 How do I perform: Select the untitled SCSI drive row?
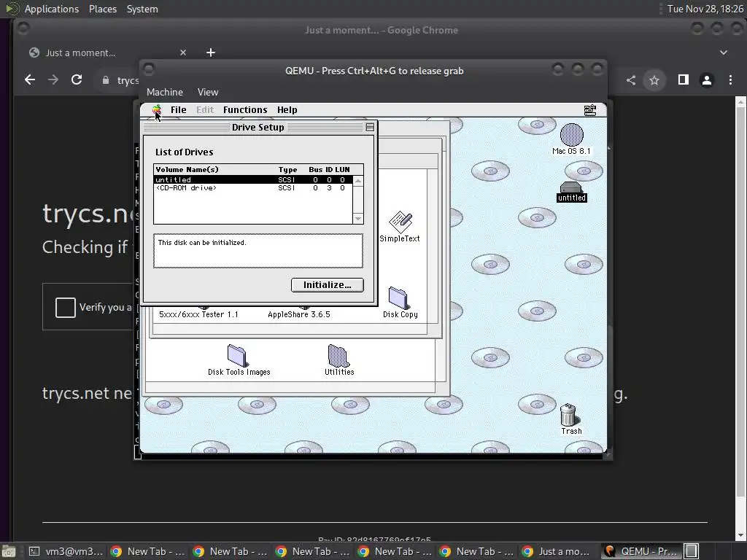(x=253, y=180)
